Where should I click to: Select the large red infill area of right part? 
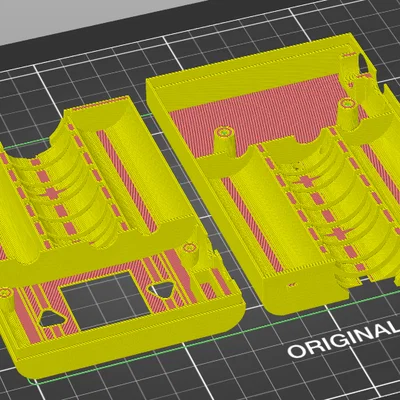257,113
